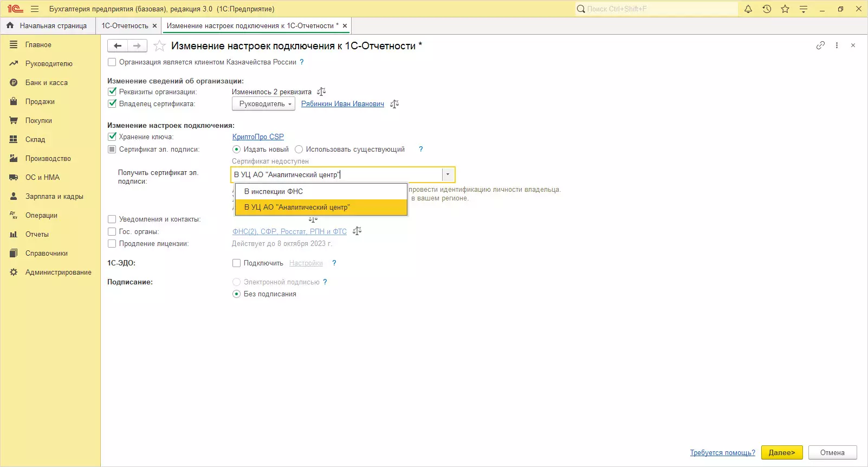The height and width of the screenshot is (467, 868).
Task: Select Изменение настроек подключения tab
Action: 252,25
